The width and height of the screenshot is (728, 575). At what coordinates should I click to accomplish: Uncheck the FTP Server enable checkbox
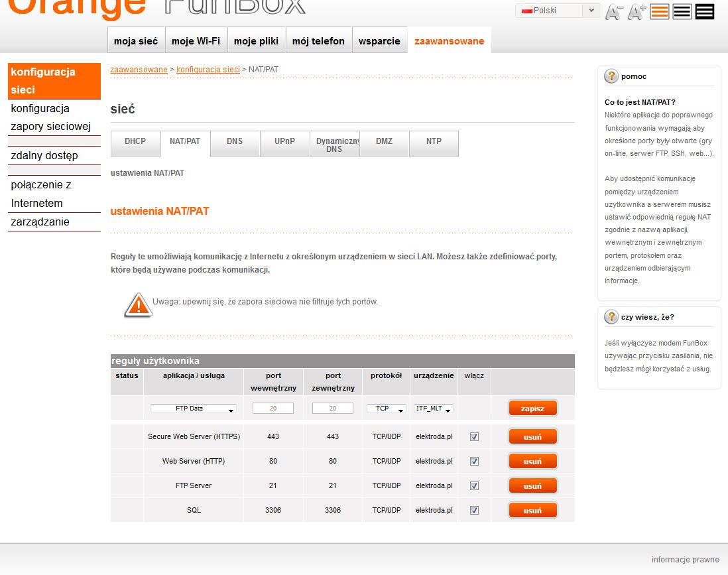[x=474, y=485]
